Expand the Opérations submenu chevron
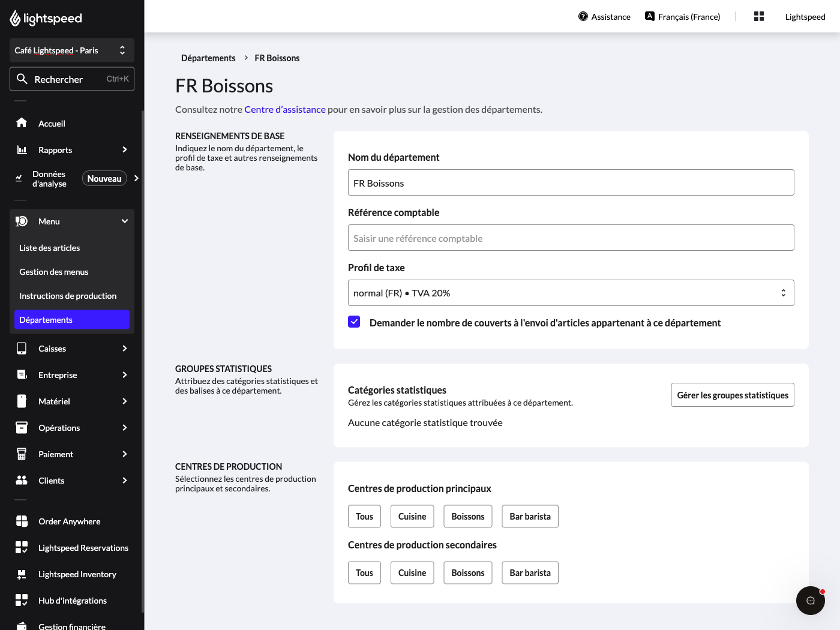Screen dimensions: 840x630 tap(124, 427)
